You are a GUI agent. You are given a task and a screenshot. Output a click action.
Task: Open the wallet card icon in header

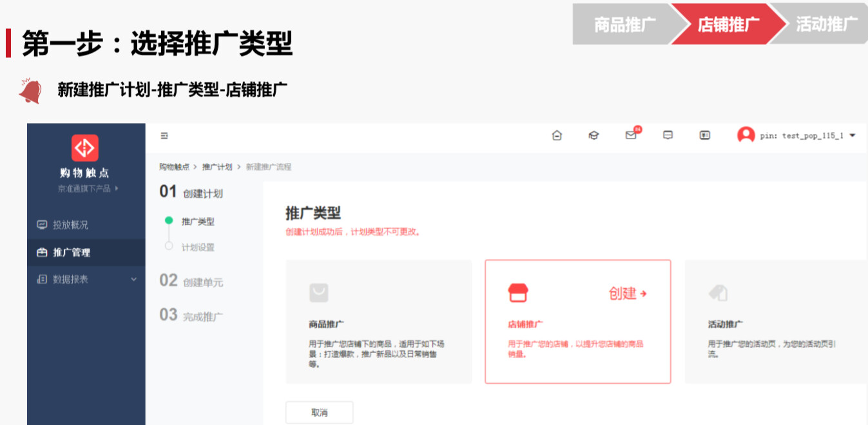click(705, 135)
